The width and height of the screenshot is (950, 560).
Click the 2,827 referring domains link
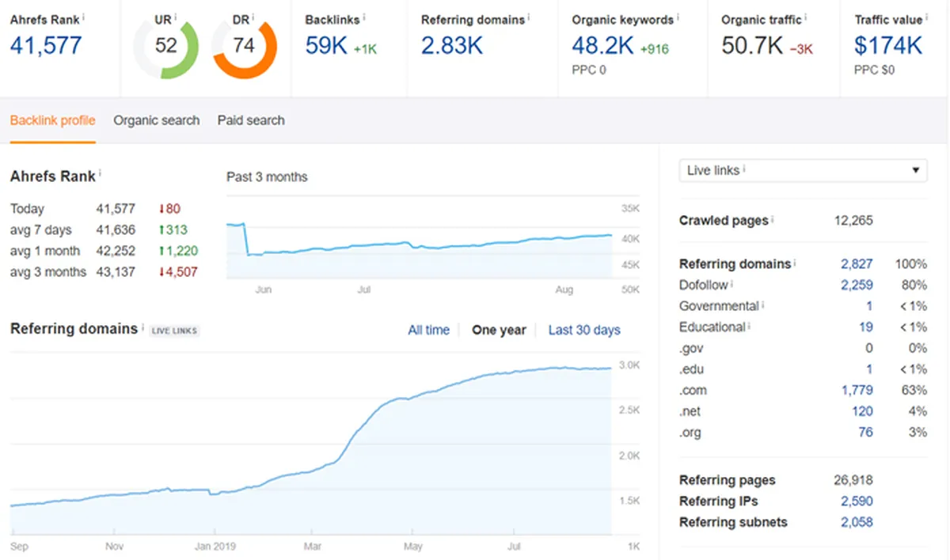[x=857, y=263]
